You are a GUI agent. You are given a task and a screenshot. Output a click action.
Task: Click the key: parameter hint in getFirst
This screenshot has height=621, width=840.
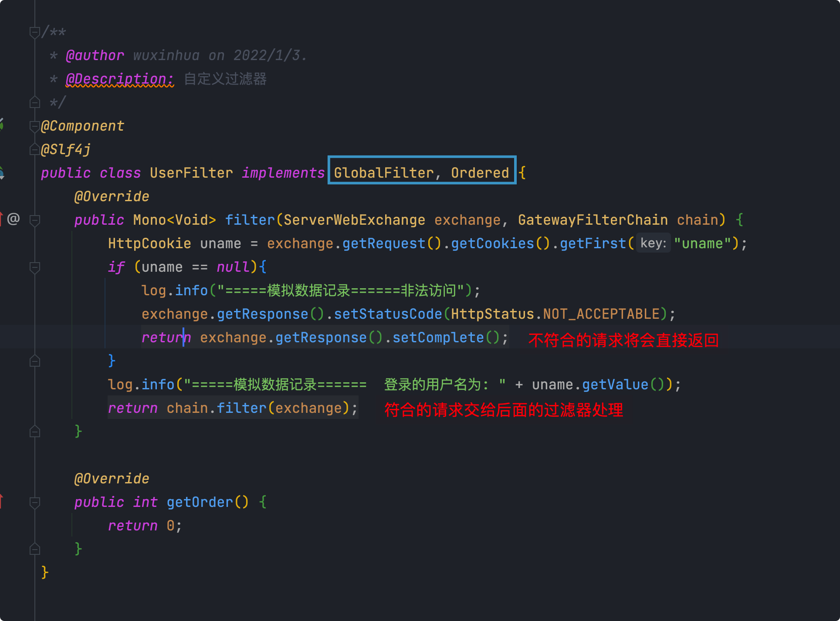pos(653,243)
